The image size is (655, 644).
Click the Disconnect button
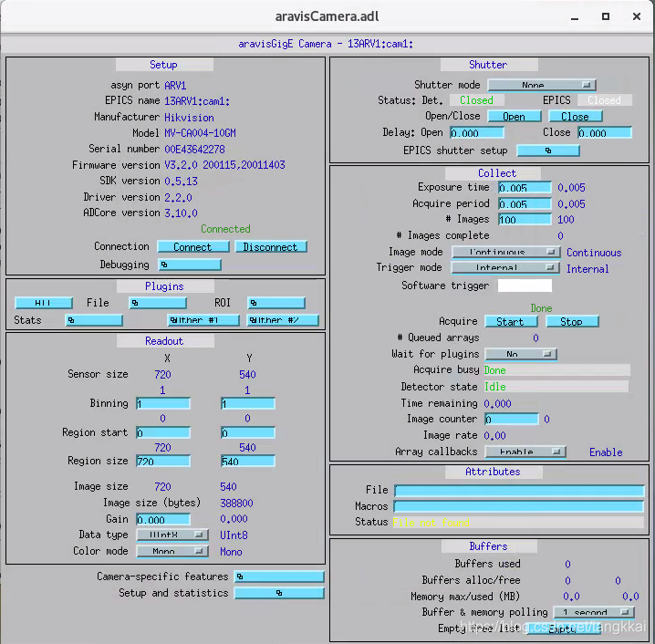pyautogui.click(x=271, y=247)
